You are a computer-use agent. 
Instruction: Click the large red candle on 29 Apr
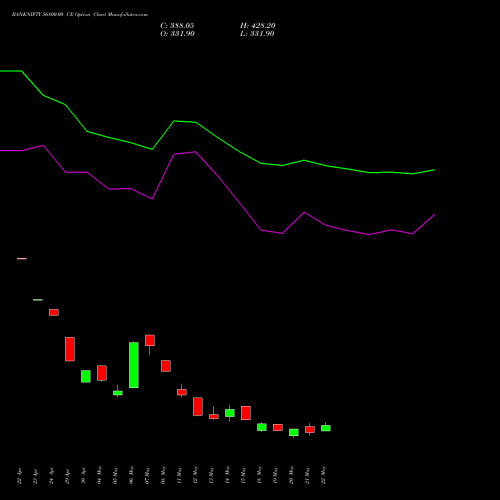[x=70, y=349]
